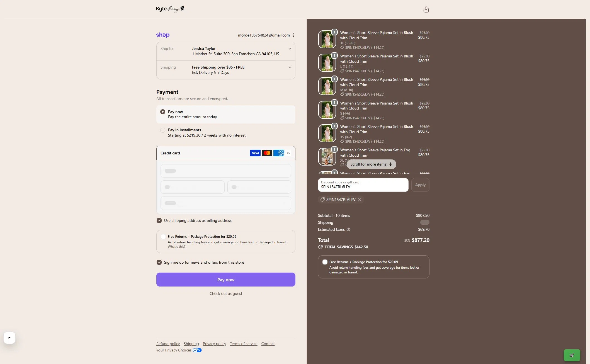Toggle Use shipping address as billing address
Viewport: 590px width, 364px height.
pos(159,220)
